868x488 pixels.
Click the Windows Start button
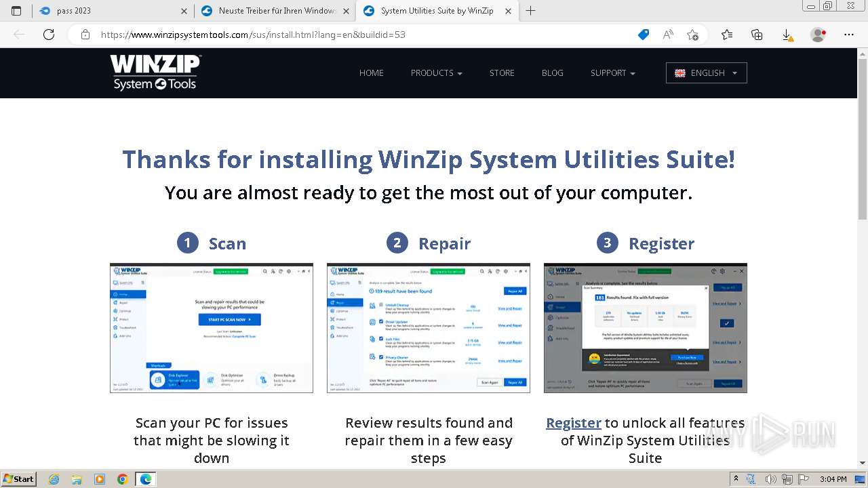point(19,479)
